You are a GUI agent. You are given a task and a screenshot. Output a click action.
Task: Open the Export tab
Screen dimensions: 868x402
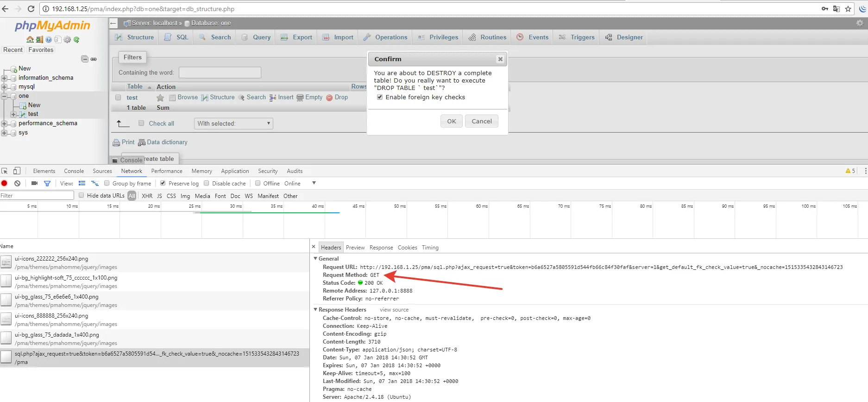296,37
